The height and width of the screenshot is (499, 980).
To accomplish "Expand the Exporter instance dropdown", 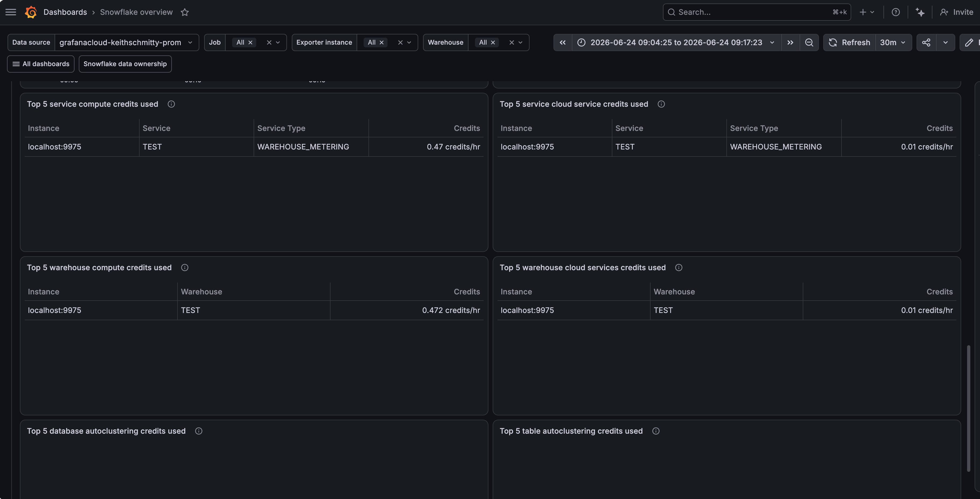I will click(x=409, y=42).
